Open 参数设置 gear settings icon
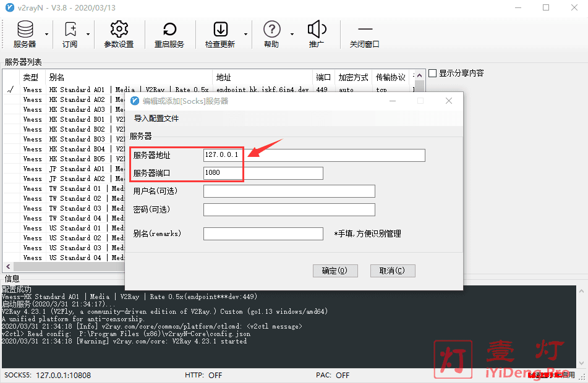The height and width of the screenshot is (383, 588). pos(119,34)
